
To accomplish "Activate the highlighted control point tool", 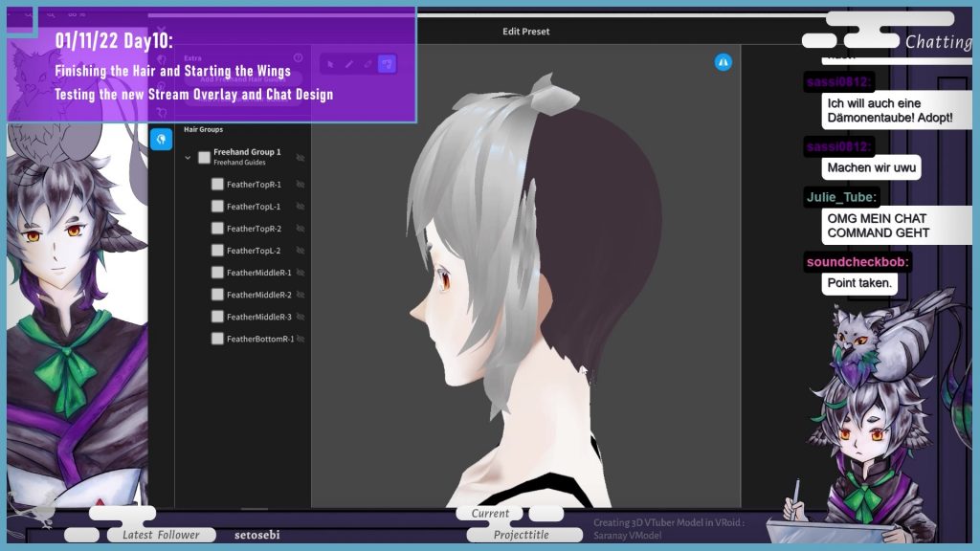I will pyautogui.click(x=387, y=64).
